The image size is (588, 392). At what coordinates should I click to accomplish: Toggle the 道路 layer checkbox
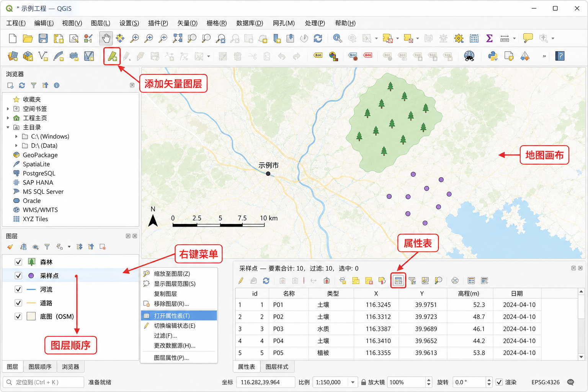(18, 303)
